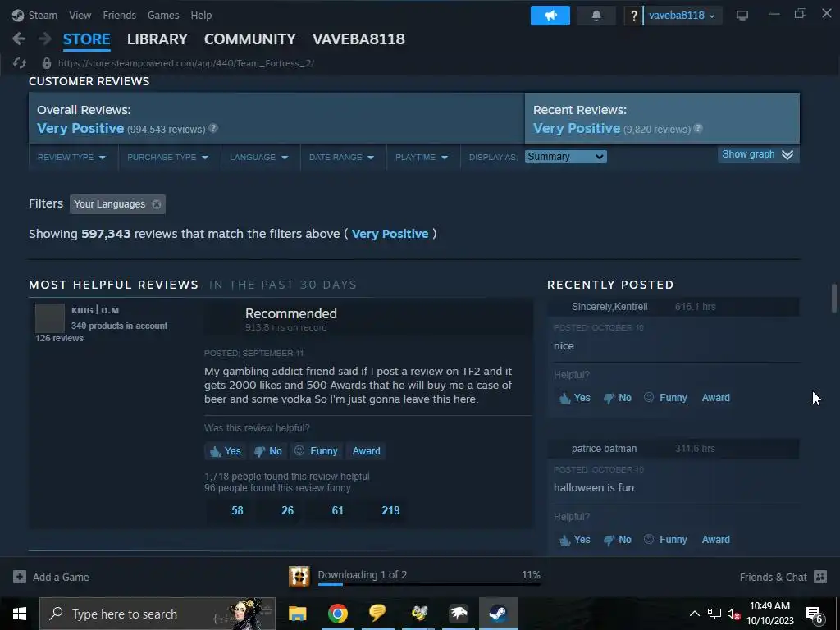This screenshot has width=840, height=630.
Task: Mark the KING review not helpful with No
Action: [x=268, y=451]
